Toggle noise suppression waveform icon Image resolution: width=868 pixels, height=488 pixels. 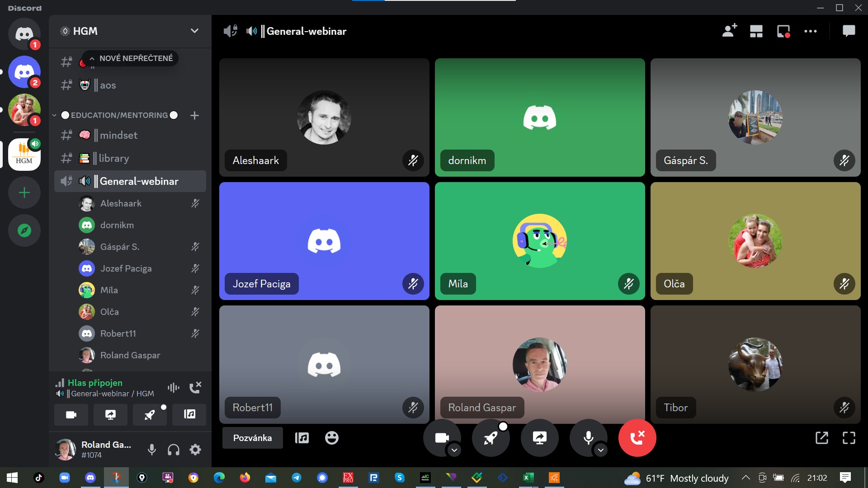174,388
